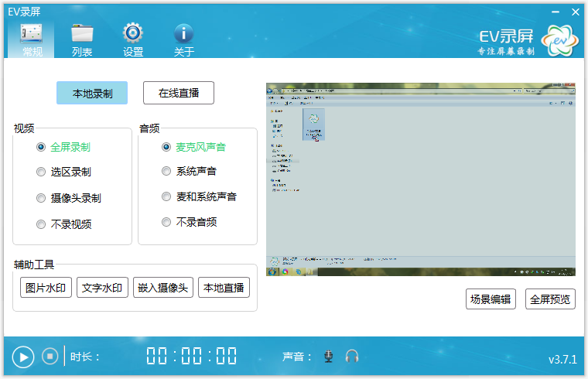
Task: Select the 不录视频 radio option
Action: pyautogui.click(x=63, y=224)
